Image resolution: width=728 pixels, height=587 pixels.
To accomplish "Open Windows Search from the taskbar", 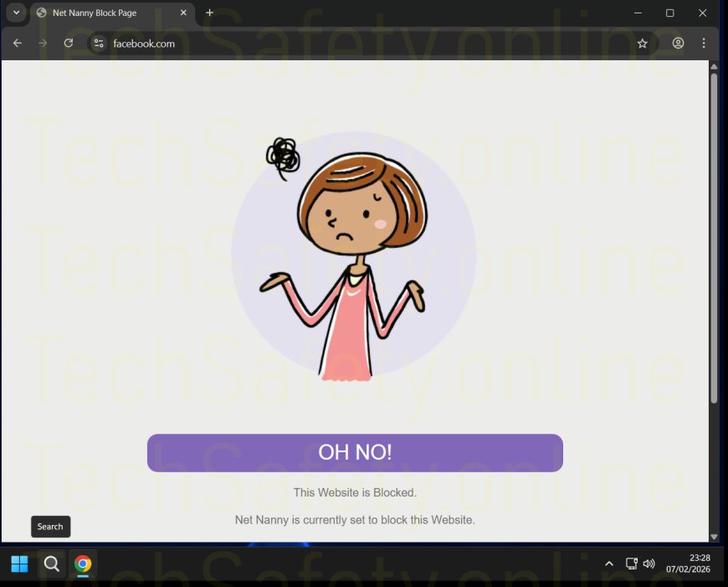I will (x=51, y=564).
